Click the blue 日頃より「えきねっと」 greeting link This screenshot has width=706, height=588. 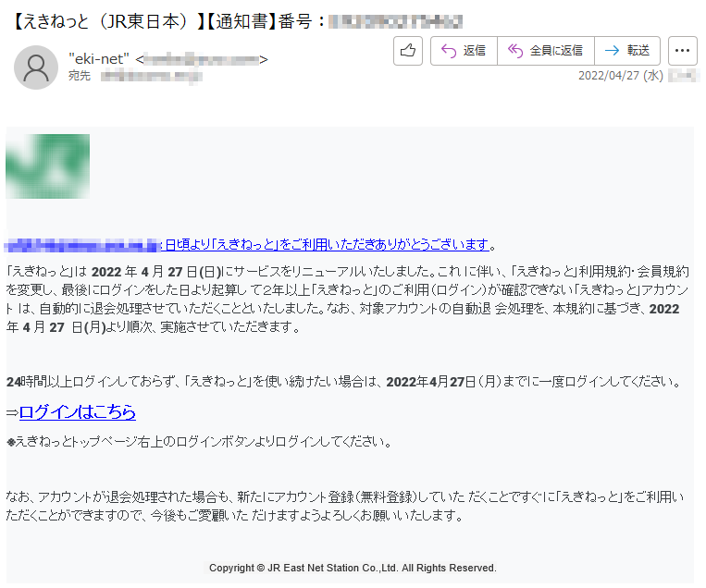(328, 244)
